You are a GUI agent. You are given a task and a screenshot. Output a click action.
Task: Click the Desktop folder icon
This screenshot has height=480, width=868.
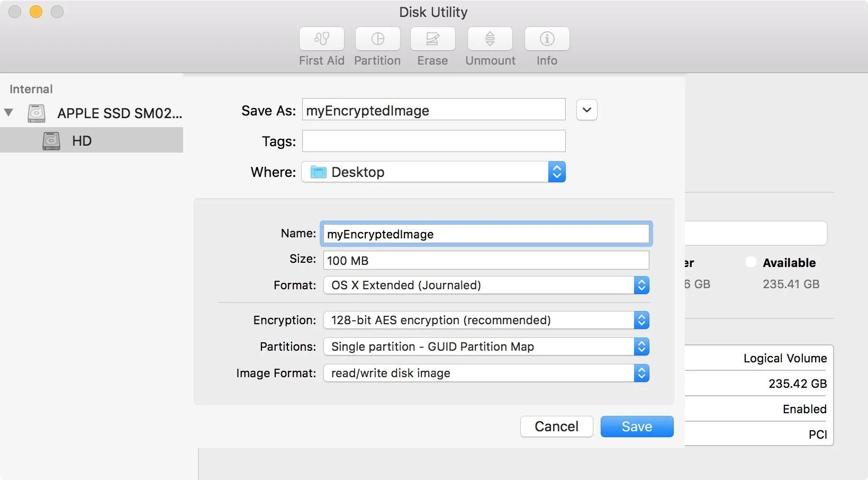(318, 172)
